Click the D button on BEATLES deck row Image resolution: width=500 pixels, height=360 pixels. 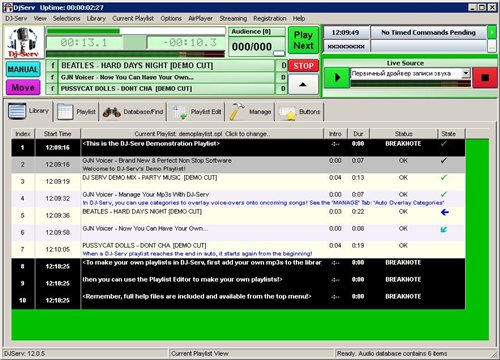pos(283,65)
